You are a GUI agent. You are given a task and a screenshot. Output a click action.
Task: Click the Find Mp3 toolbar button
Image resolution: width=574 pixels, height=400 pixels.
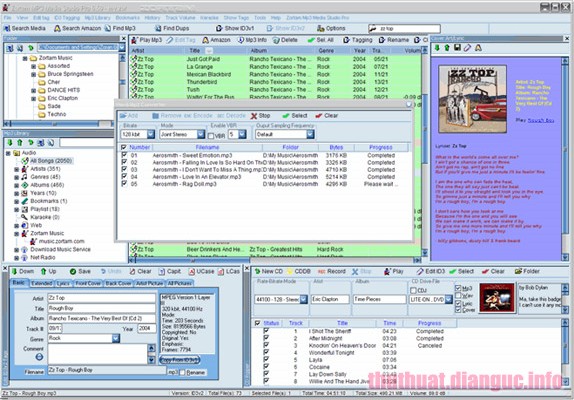(x=120, y=28)
